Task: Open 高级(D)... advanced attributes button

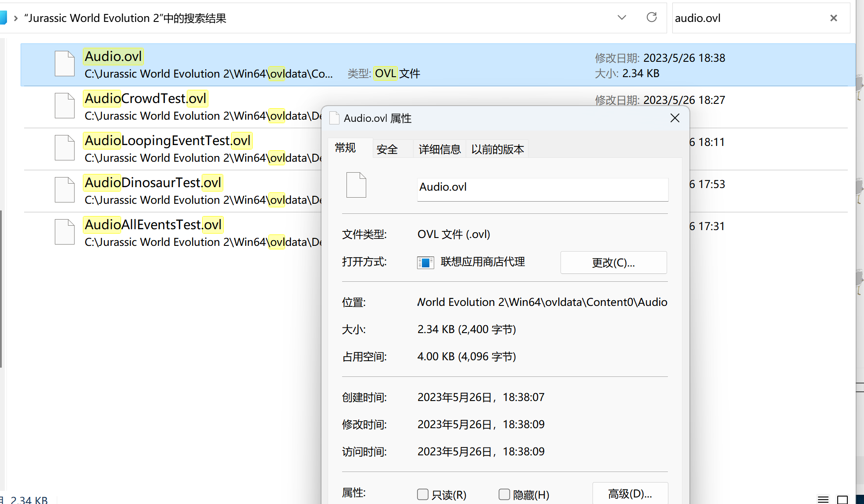Action: pyautogui.click(x=630, y=494)
